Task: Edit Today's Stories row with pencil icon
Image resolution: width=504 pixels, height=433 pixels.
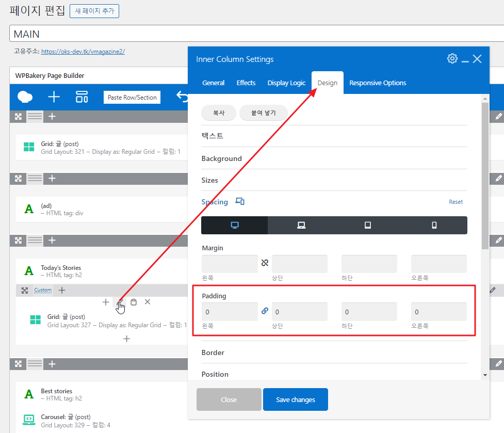Action: pyautogui.click(x=498, y=240)
